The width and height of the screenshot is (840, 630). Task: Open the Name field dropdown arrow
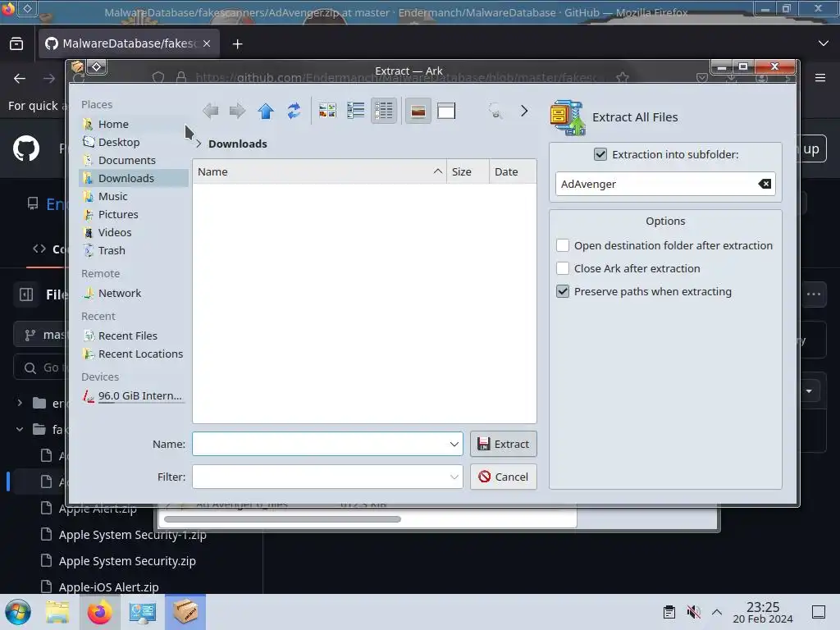(x=454, y=444)
